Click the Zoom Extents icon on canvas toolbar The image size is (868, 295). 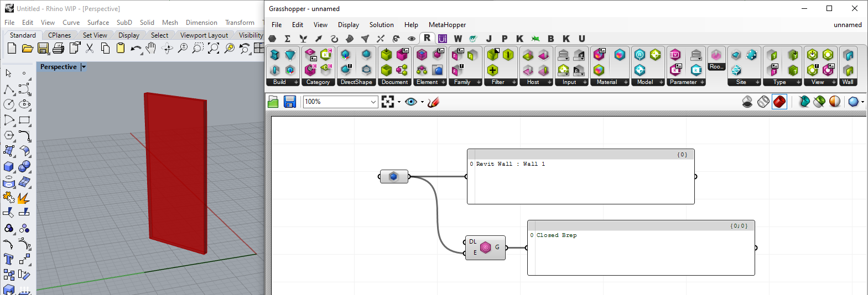coord(388,102)
